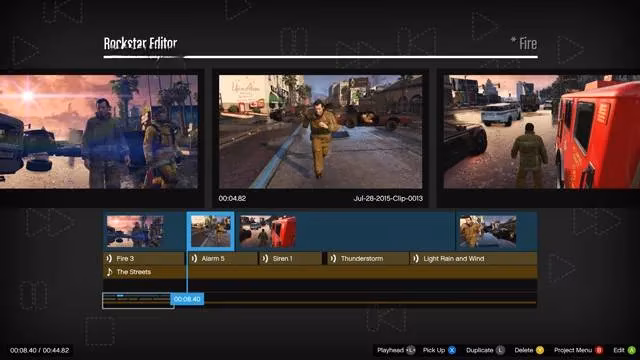Choose Pick Up in the bottom bar

tap(434, 350)
